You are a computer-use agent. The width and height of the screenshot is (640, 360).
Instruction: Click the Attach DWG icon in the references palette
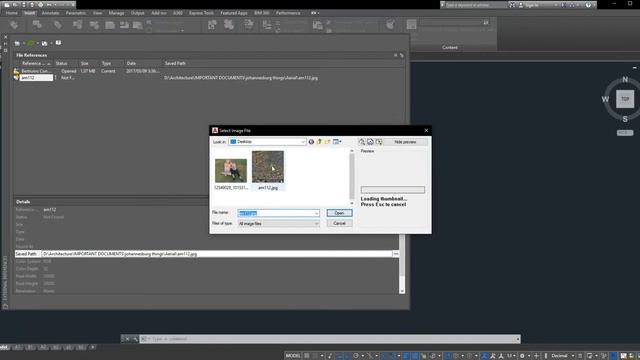17,43
